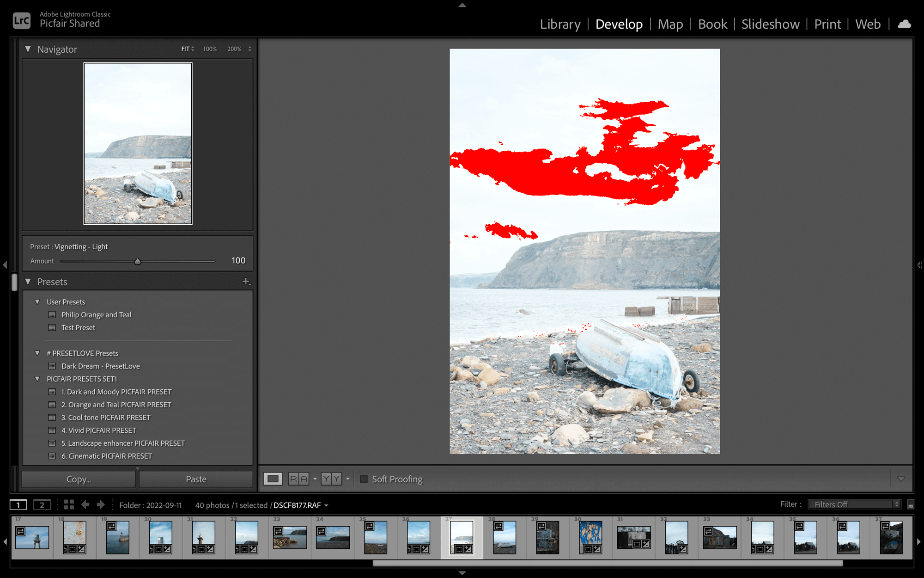The image size is (924, 578).
Task: Click the Copy... button
Action: [x=79, y=479]
